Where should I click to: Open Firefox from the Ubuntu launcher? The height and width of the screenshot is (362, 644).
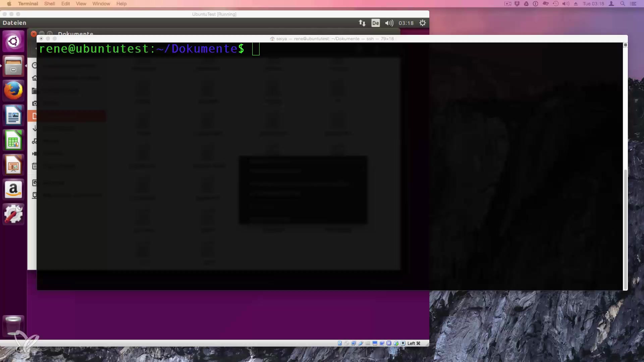coord(13,90)
